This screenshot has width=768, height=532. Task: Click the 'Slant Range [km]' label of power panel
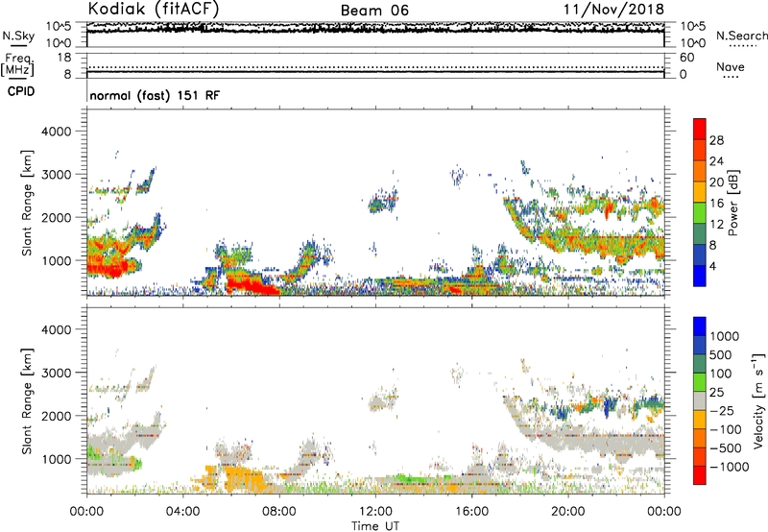click(x=27, y=203)
